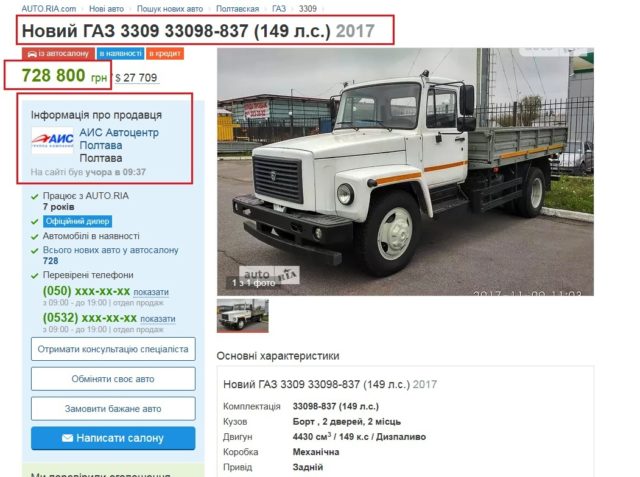
Task: Open Пошук нових авто breadcrumb
Action: [170, 9]
